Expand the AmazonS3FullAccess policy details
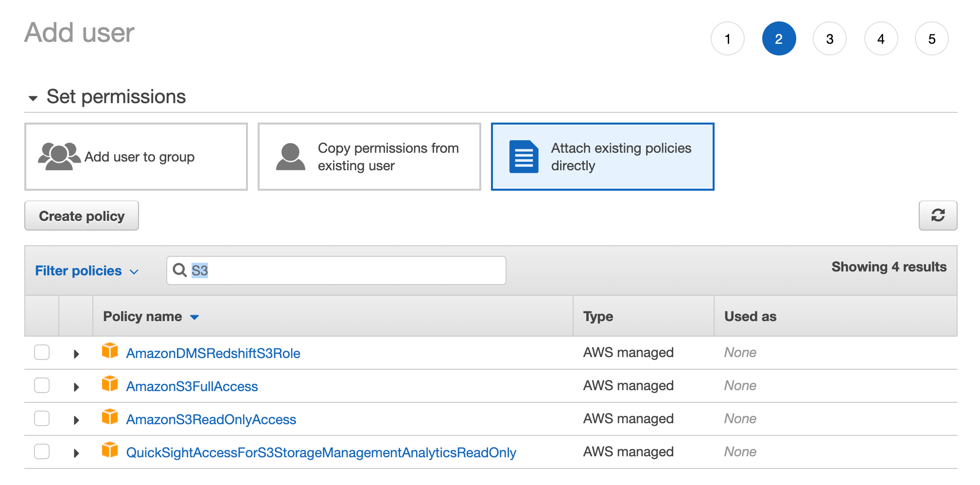Image resolution: width=980 pixels, height=485 pixels. (x=76, y=385)
